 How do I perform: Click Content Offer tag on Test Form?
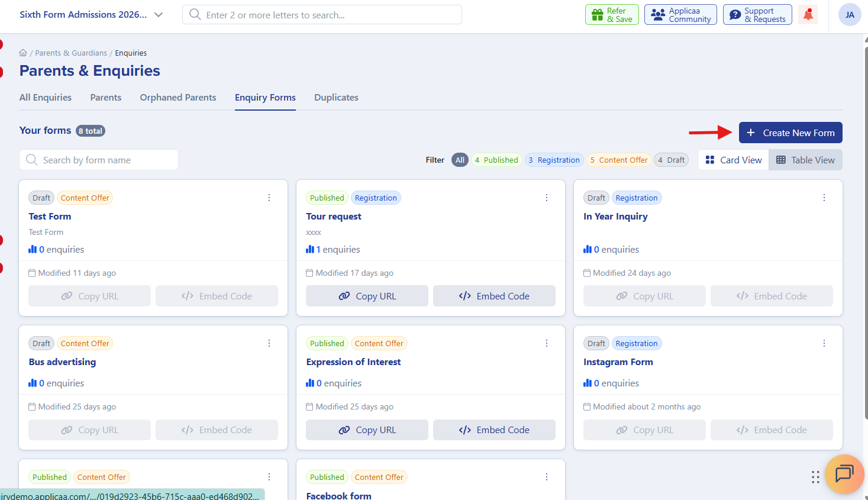point(85,198)
